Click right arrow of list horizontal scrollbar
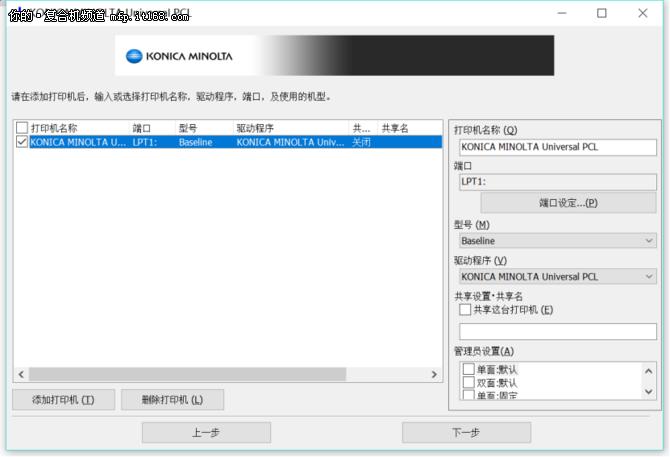Screen dimensions: 670x457 pos(434,375)
